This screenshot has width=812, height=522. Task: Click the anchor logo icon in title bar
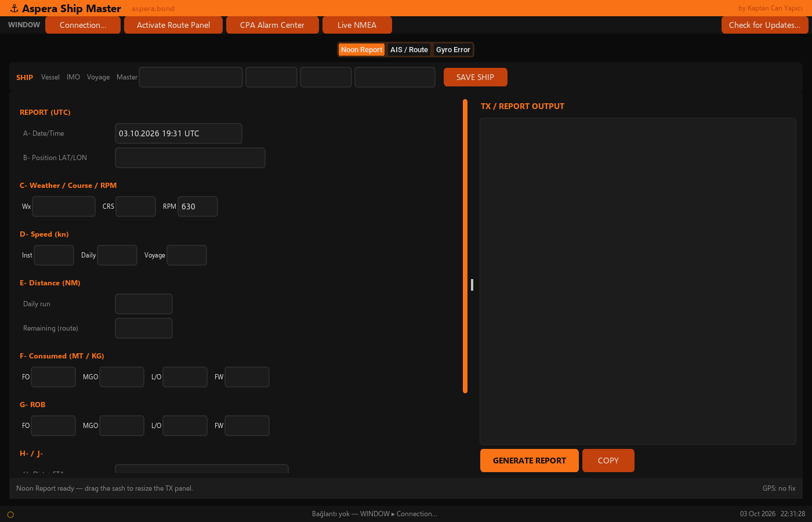point(14,9)
